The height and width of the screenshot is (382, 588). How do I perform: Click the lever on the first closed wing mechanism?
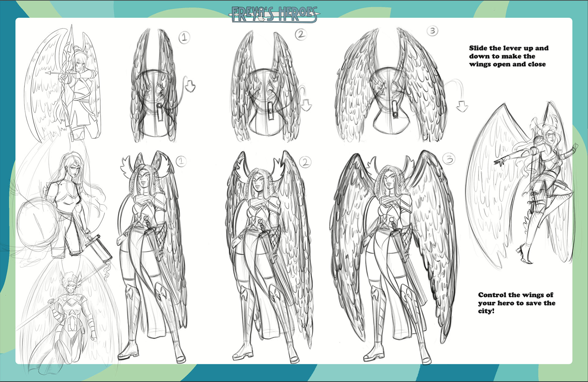(x=160, y=112)
